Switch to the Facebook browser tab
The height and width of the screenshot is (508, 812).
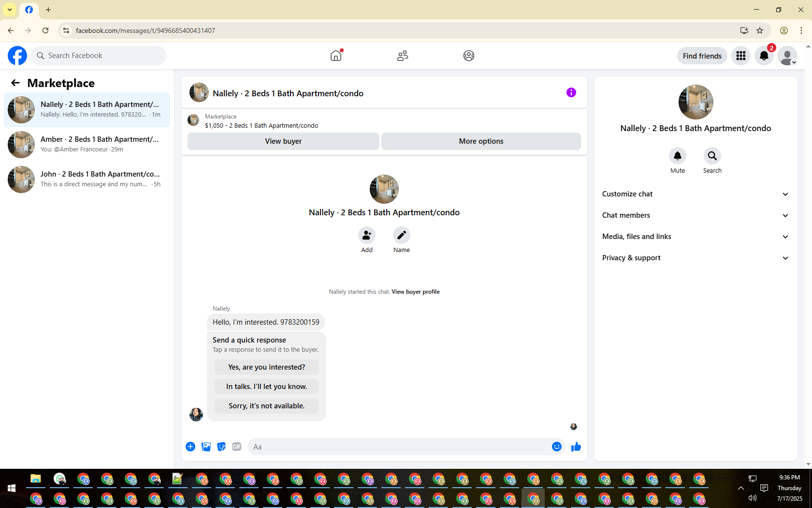pyautogui.click(x=29, y=10)
